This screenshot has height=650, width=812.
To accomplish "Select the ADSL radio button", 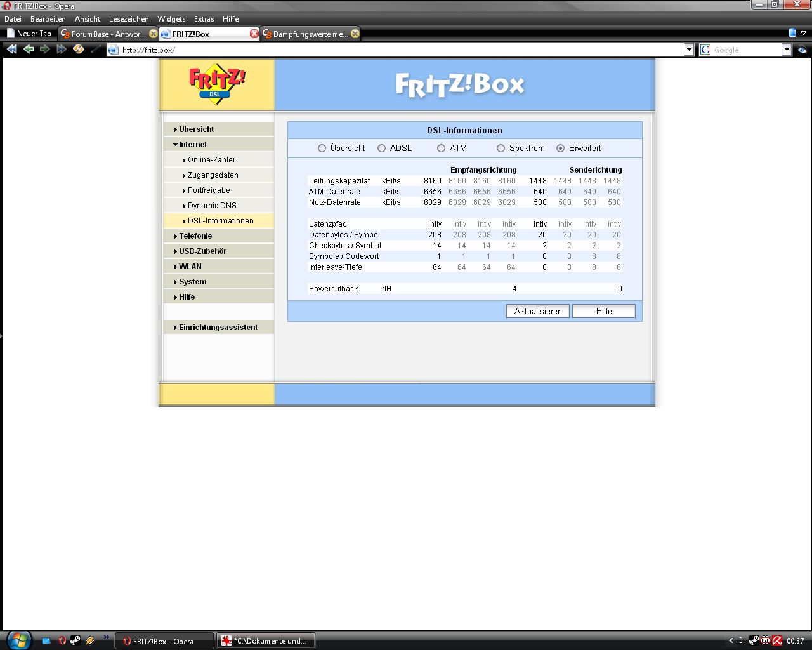I will coord(381,148).
